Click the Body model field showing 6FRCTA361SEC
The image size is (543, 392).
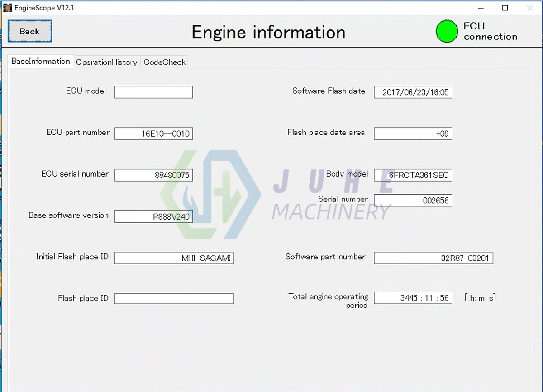pos(413,175)
